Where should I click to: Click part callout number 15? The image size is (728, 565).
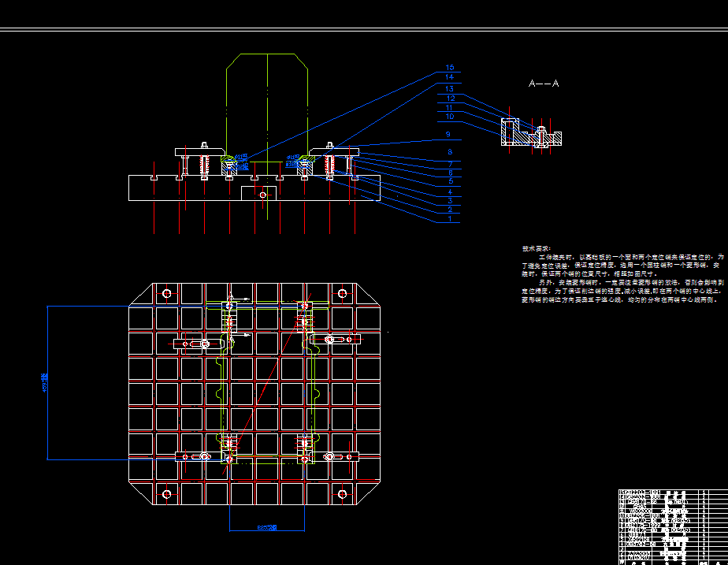(449, 68)
